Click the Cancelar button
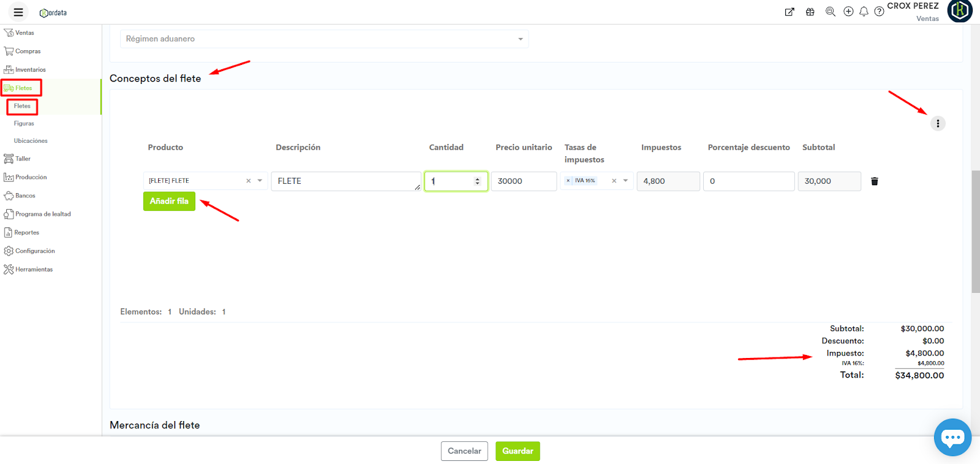This screenshot has height=464, width=980. pos(464,451)
